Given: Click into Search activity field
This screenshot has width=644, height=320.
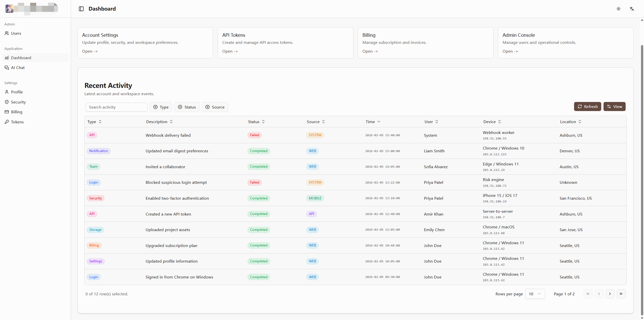Looking at the screenshot, I should click(x=116, y=107).
